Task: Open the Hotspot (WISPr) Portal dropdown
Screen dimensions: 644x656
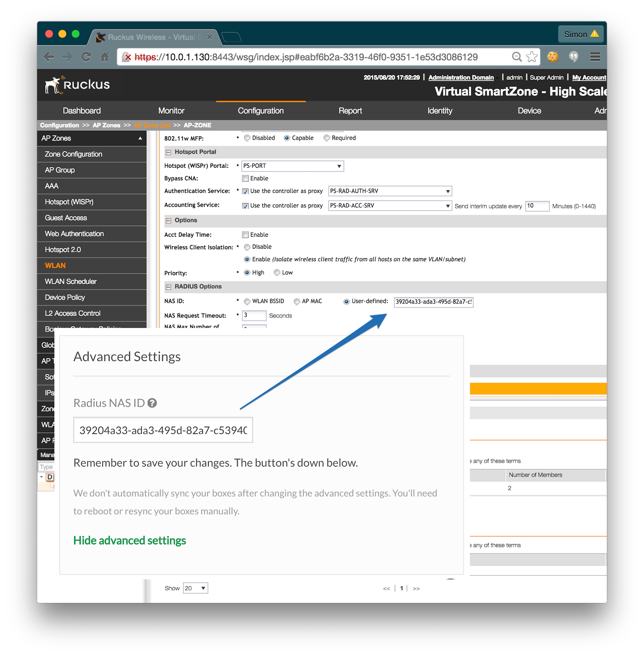Action: point(293,166)
